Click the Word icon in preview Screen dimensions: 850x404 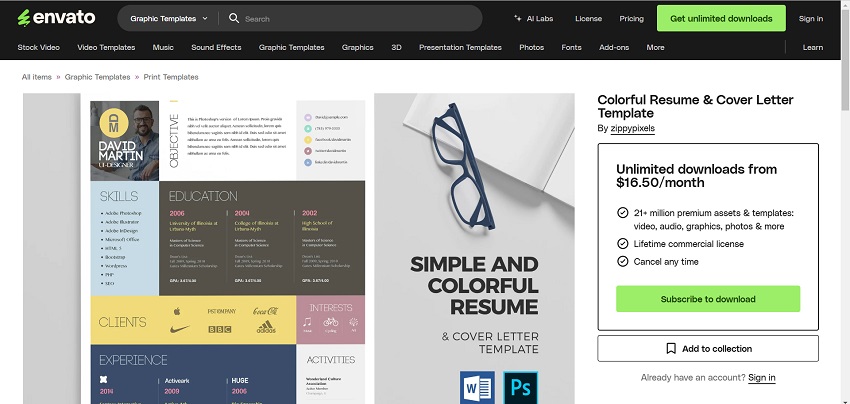(x=477, y=388)
